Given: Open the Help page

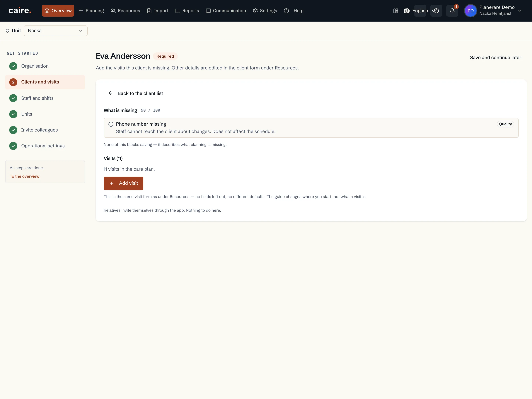Looking at the screenshot, I should coord(294,11).
